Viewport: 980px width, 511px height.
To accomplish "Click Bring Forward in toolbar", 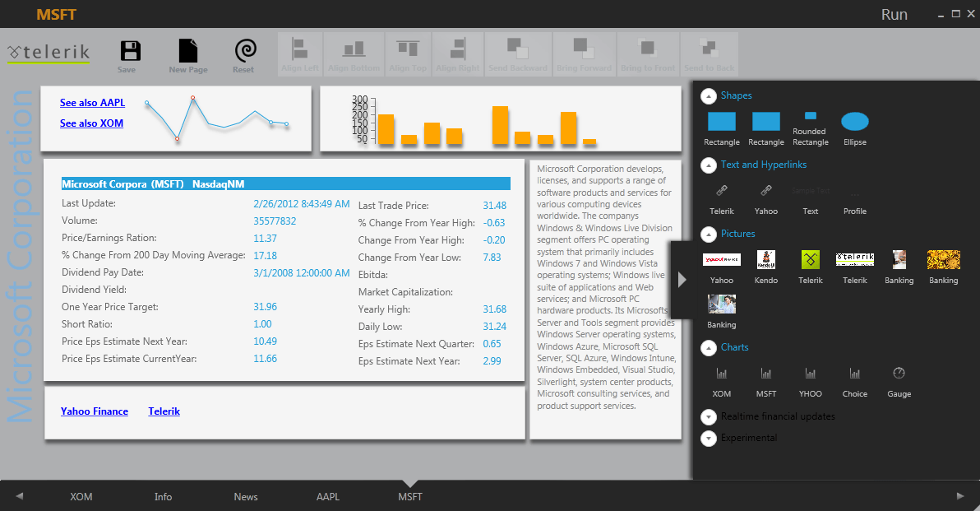I will point(584,54).
